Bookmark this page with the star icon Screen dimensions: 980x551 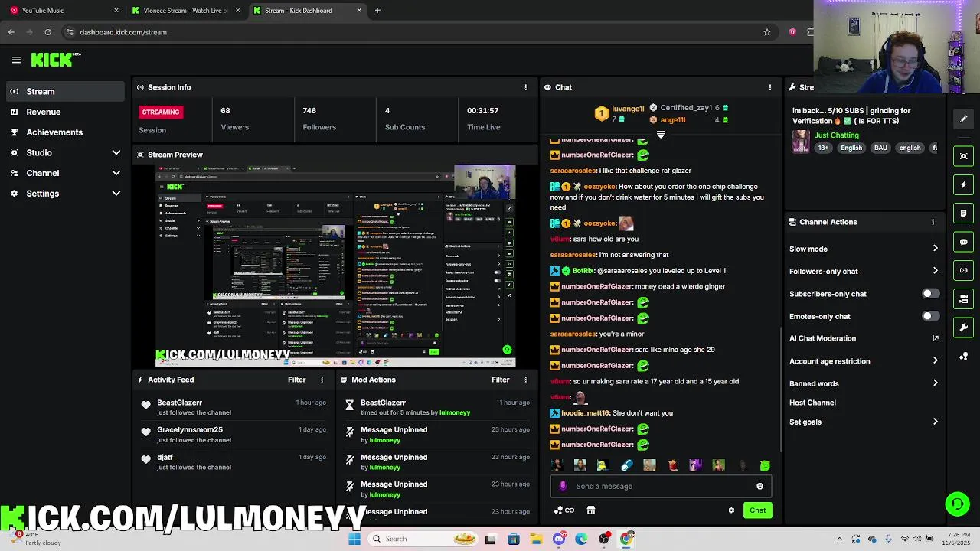(766, 32)
